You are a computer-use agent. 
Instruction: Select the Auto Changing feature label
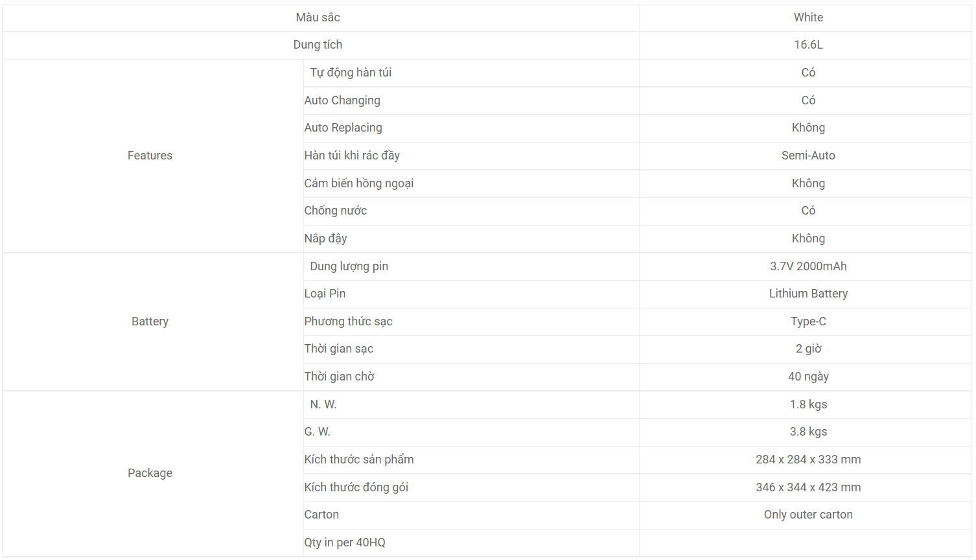(x=342, y=100)
